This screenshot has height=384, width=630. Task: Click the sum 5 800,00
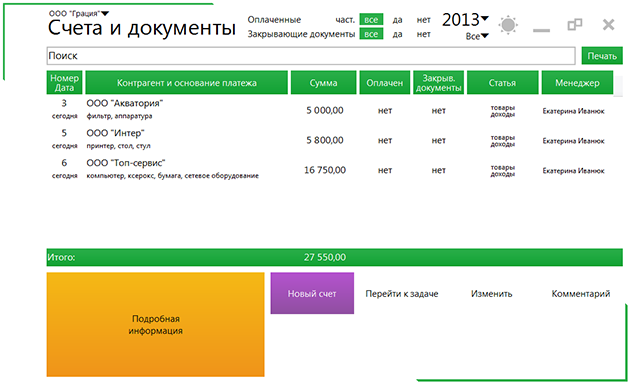click(325, 140)
